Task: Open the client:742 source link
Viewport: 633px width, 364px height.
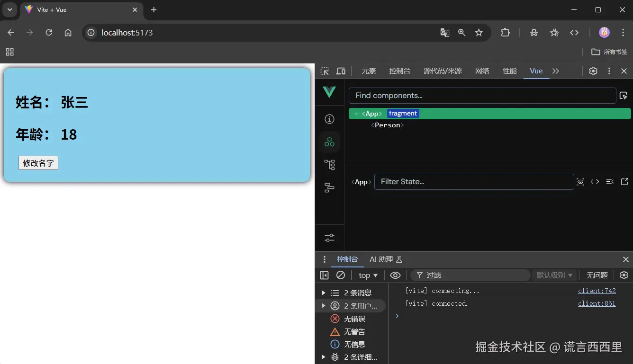Action: [597, 291]
